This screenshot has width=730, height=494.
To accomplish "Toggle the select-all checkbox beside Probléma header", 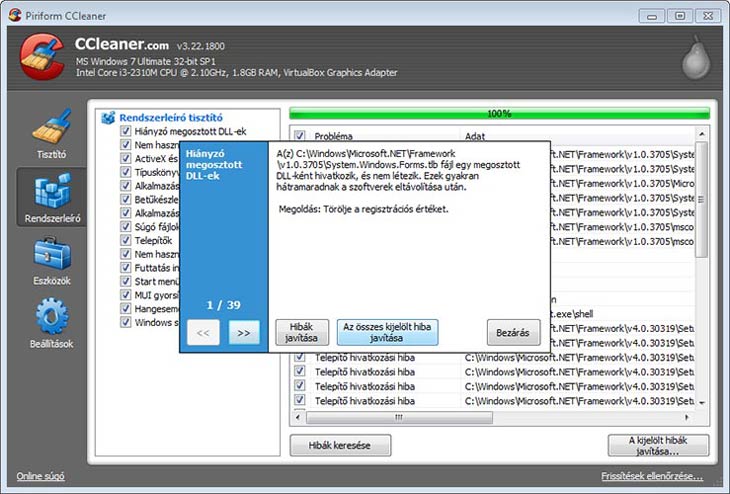I will click(299, 135).
